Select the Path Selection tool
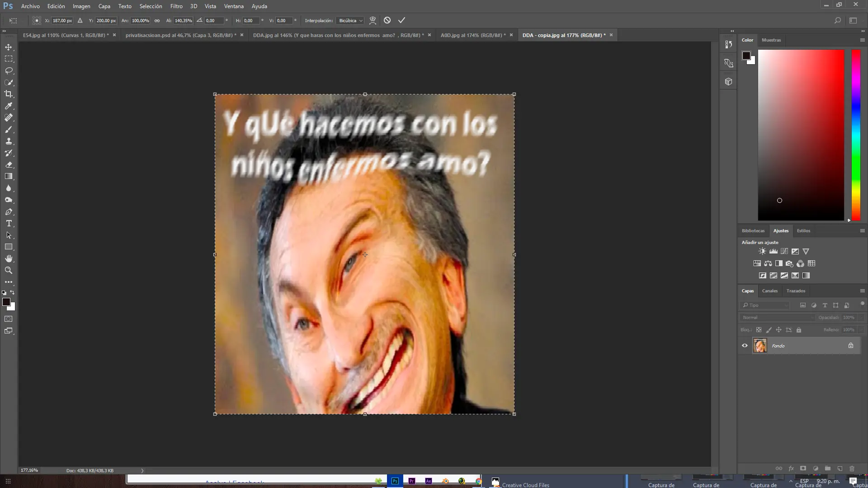The height and width of the screenshot is (488, 868). 9,235
